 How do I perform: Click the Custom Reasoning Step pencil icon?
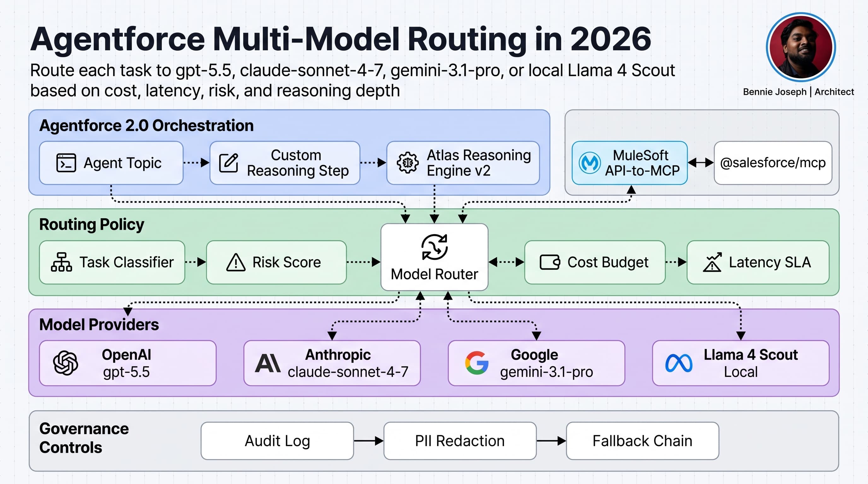pos(228,163)
